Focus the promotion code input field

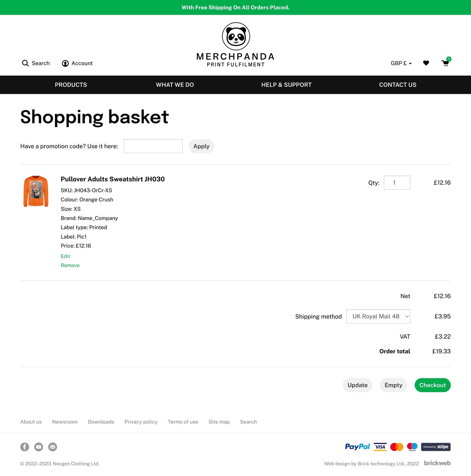[x=153, y=146]
